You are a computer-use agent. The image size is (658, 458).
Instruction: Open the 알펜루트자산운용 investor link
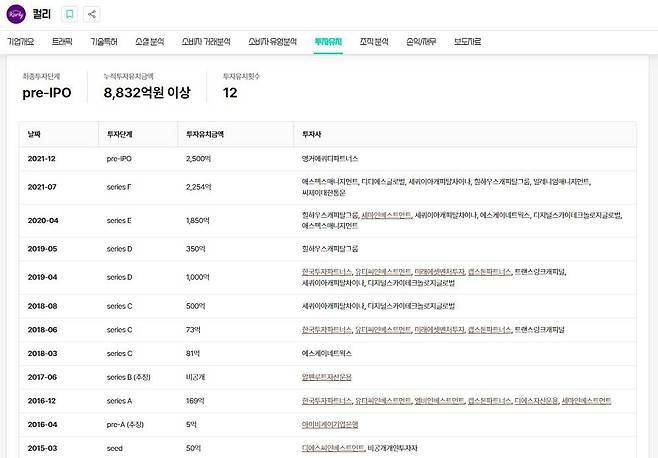point(326,377)
